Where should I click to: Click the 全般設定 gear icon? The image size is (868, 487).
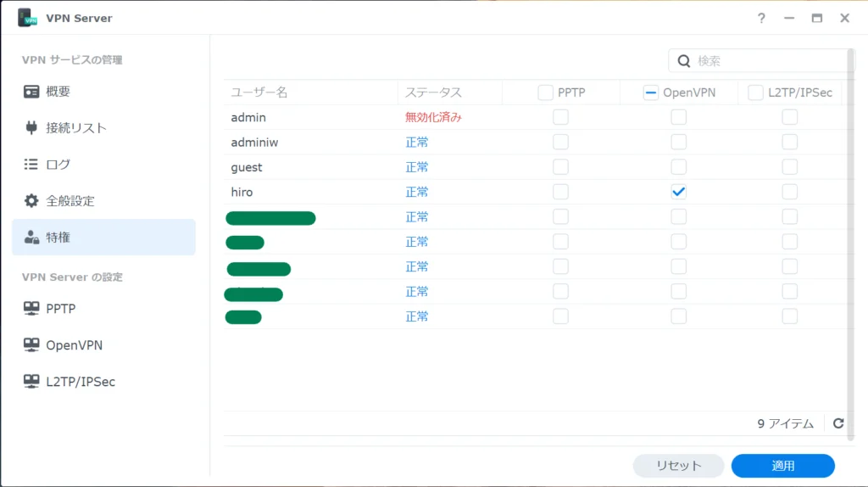31,201
